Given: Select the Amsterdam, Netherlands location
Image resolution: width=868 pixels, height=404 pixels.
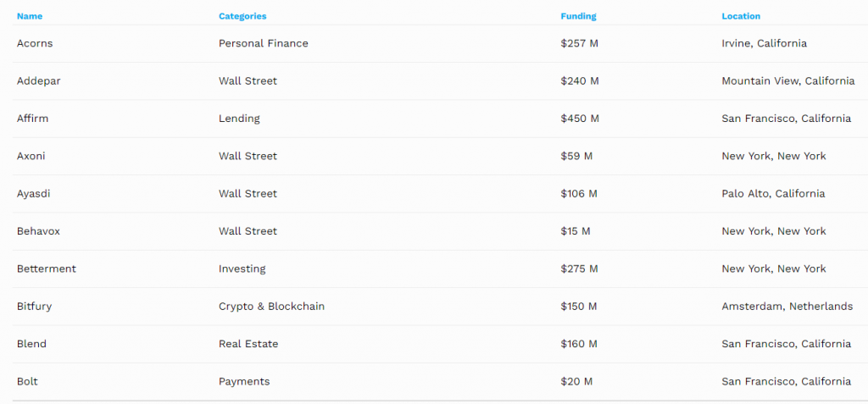Looking at the screenshot, I should pyautogui.click(x=787, y=307).
